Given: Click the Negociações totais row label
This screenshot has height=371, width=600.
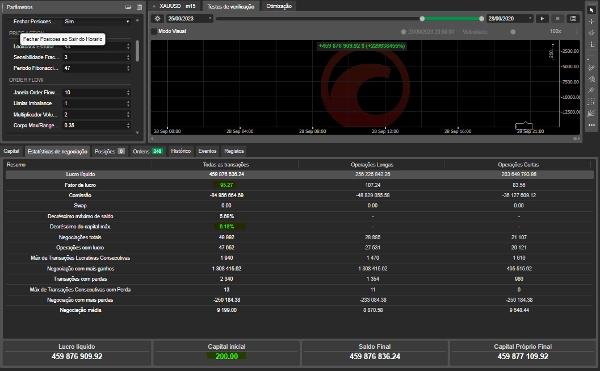Looking at the screenshot, I should tap(80, 237).
